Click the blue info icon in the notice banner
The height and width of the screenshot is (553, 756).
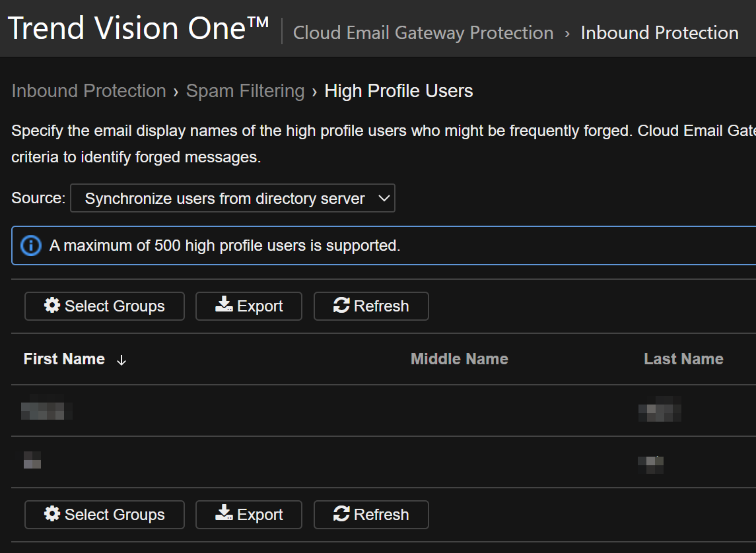[x=31, y=245]
